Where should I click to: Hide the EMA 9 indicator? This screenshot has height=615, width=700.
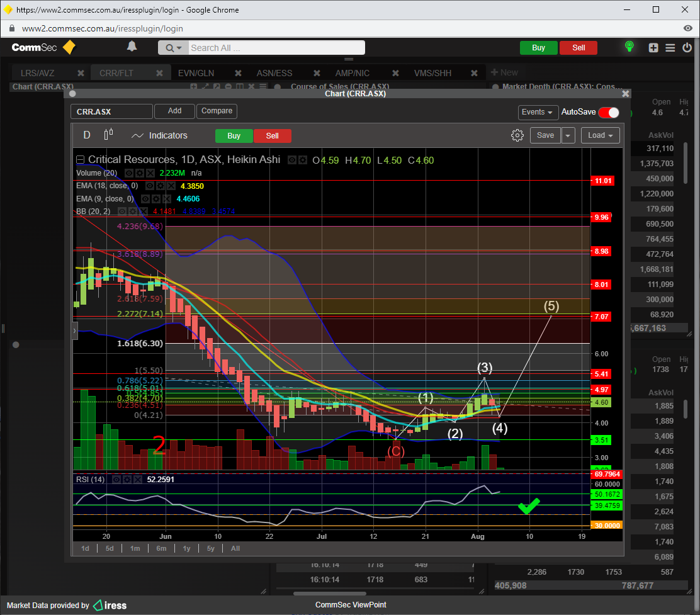[145, 199]
